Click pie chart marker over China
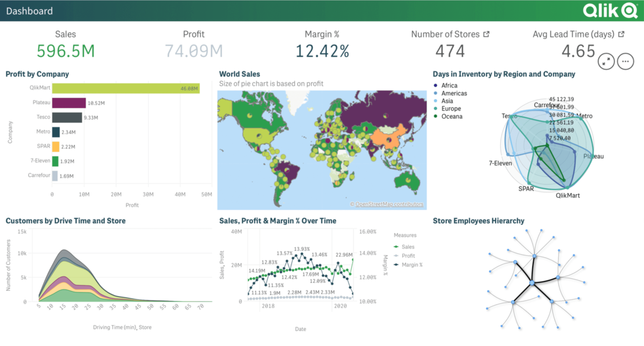The image size is (644, 346). pos(389,140)
